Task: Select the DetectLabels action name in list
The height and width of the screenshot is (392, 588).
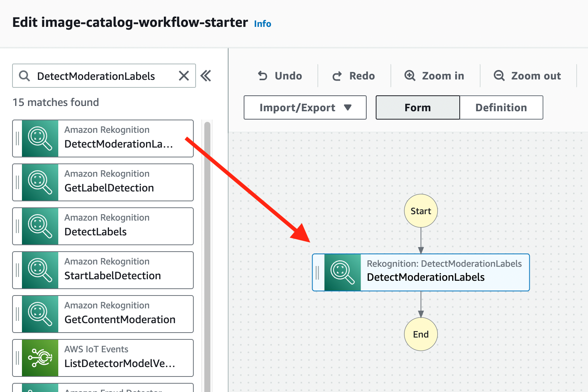Action: coord(96,232)
